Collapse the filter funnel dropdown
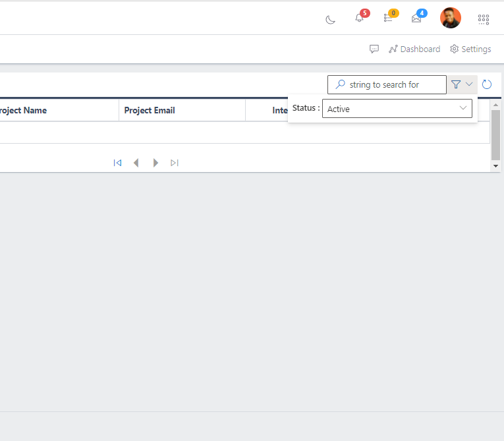 462,84
